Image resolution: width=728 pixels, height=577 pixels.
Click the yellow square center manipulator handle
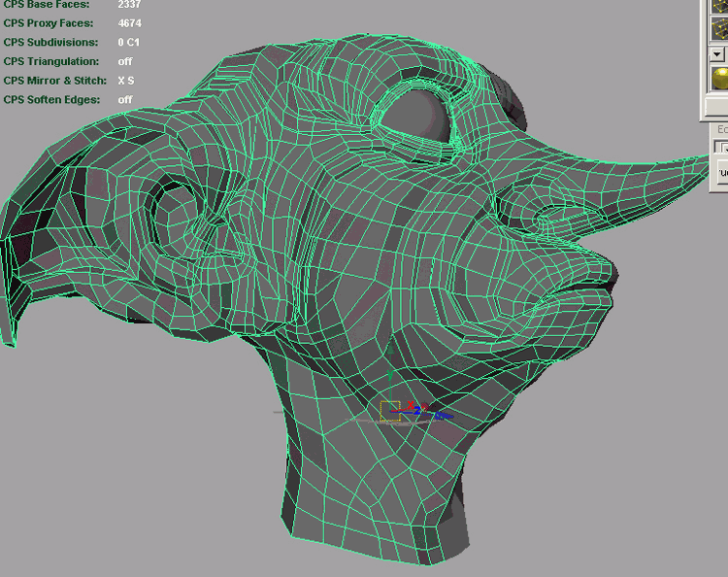click(390, 411)
